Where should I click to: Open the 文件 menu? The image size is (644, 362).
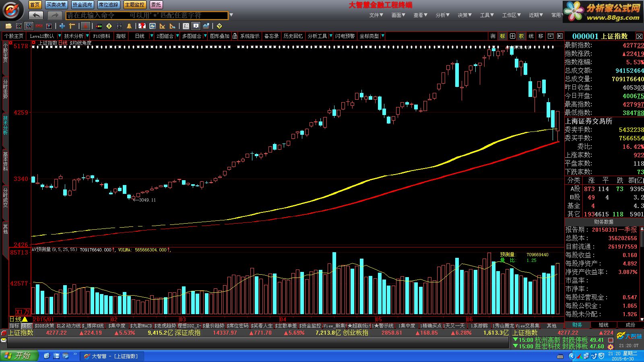coord(376,15)
